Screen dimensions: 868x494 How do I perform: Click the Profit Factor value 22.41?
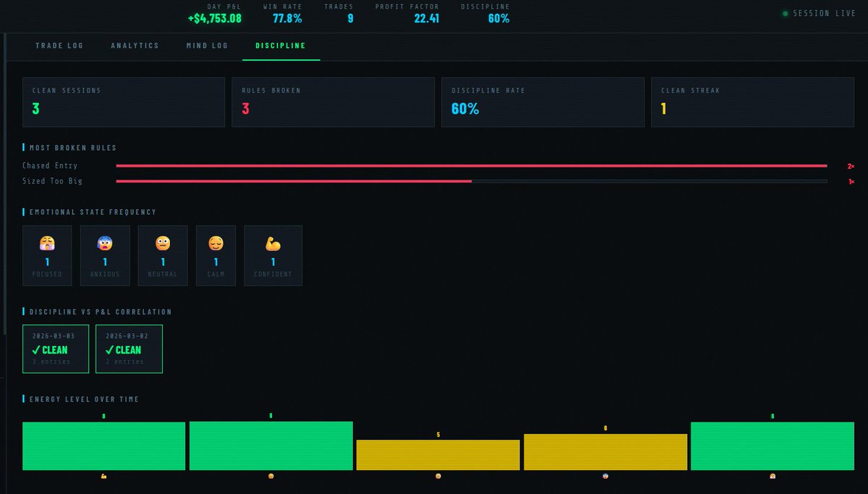click(x=427, y=19)
